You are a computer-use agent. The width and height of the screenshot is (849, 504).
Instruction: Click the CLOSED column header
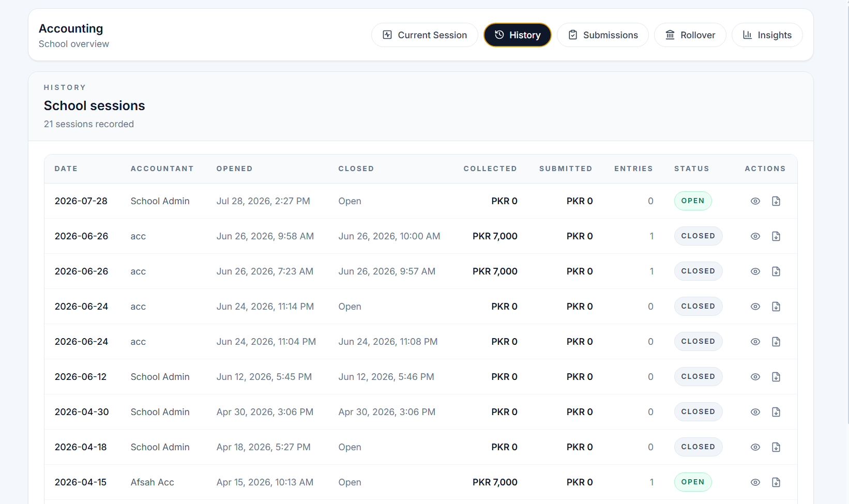tap(356, 169)
